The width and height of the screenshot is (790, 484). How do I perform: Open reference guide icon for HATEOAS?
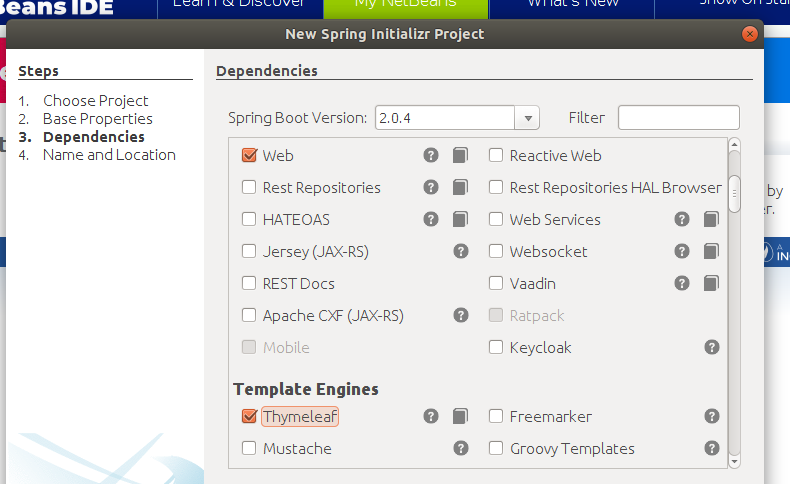click(x=460, y=219)
